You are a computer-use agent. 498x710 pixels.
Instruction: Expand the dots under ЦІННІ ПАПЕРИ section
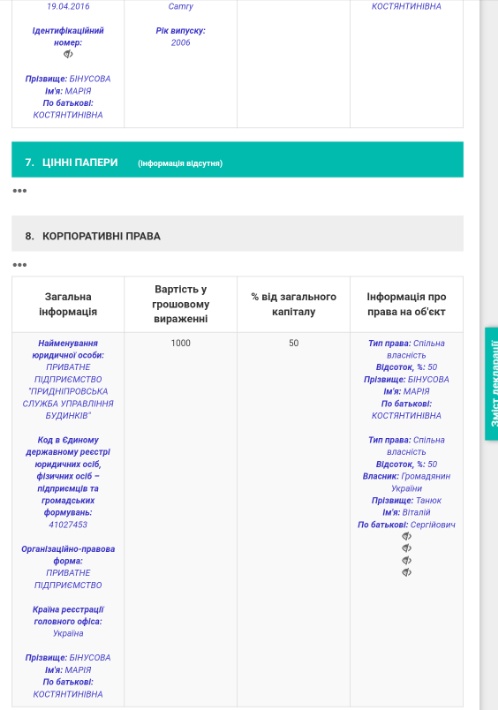pyautogui.click(x=19, y=191)
